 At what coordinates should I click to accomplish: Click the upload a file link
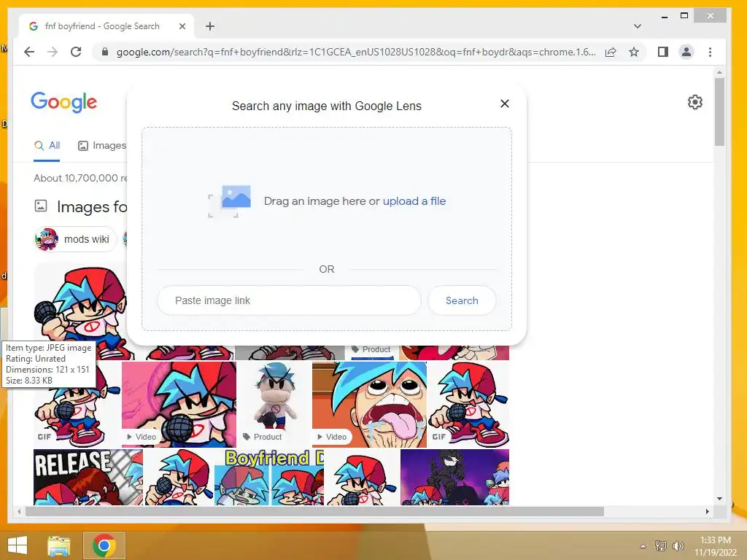414,201
